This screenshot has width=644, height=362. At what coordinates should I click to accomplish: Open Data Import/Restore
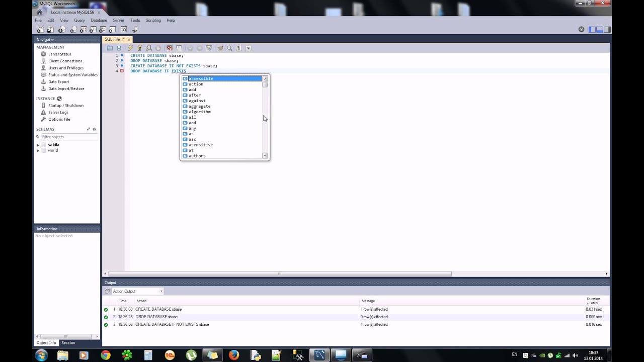[66, 88]
